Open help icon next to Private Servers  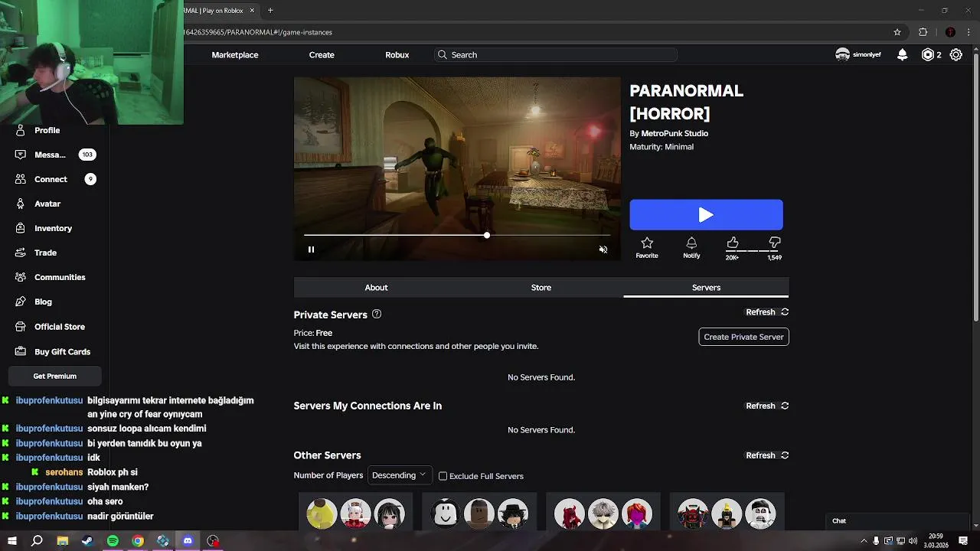tap(377, 314)
